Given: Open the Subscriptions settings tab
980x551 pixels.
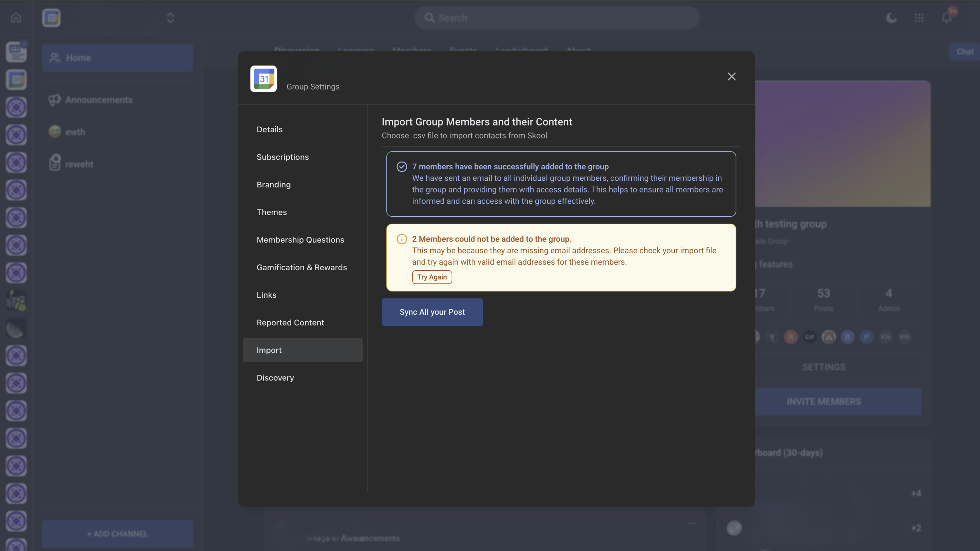Looking at the screenshot, I should coord(283,157).
